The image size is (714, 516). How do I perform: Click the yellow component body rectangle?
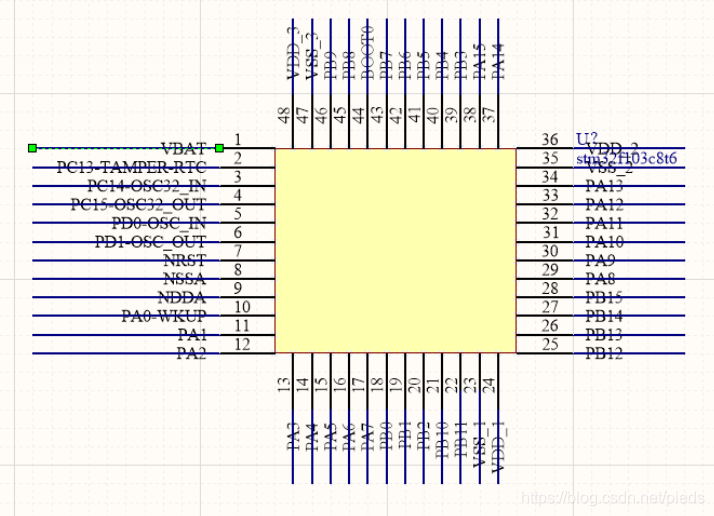[x=395, y=251]
